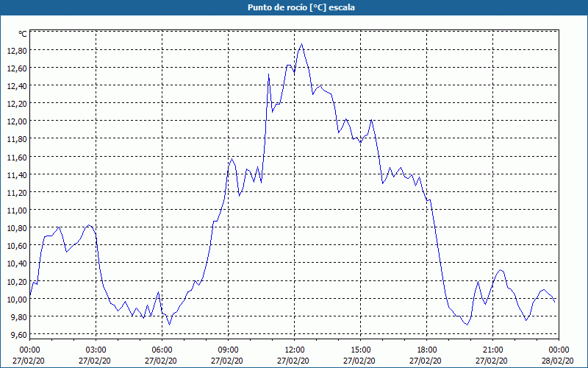
Task: Pick the 15:00 time label
Action: pyautogui.click(x=360, y=350)
